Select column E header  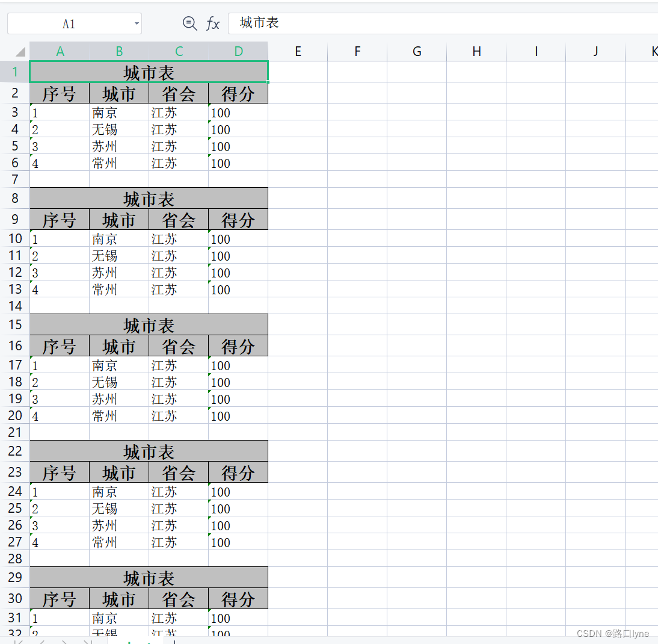[x=298, y=51]
